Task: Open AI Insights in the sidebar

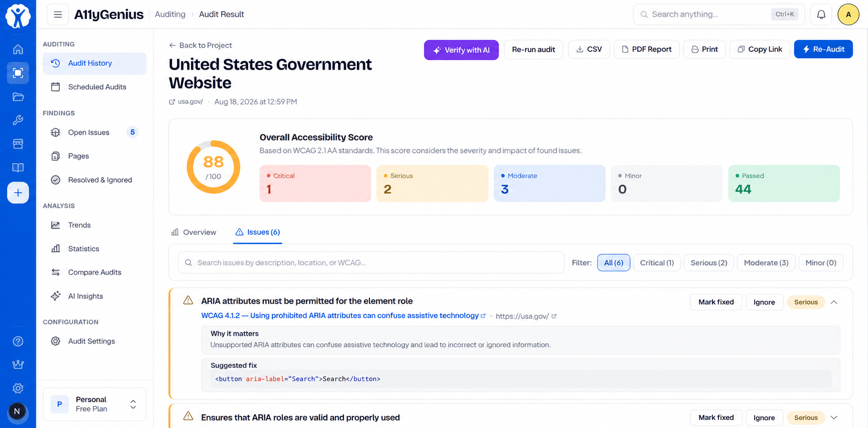Action: [94, 296]
